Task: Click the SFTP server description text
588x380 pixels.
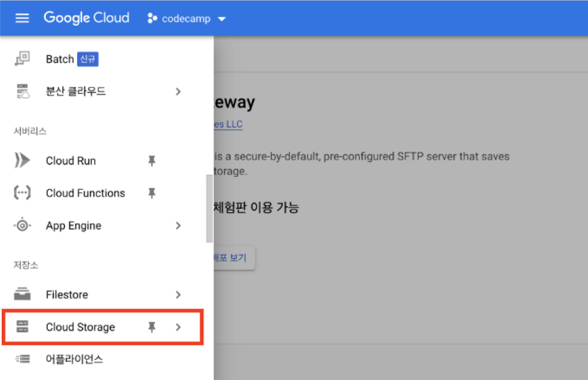Action: pyautogui.click(x=362, y=163)
